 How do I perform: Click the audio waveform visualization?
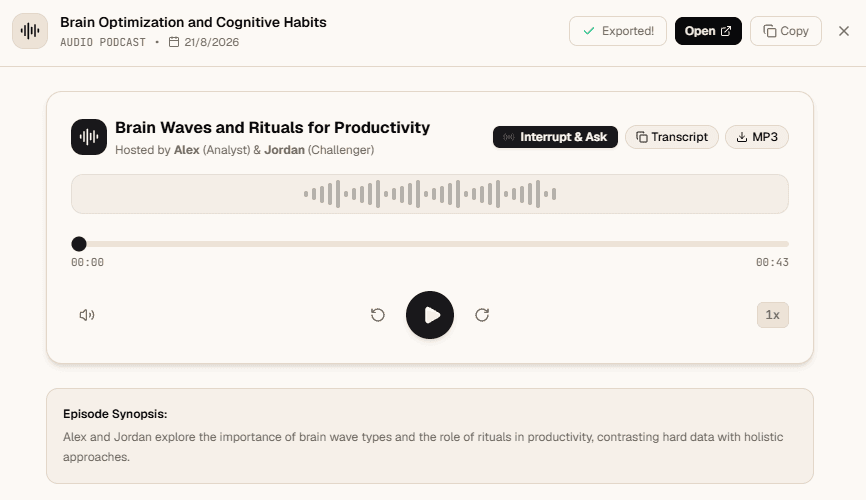click(x=430, y=194)
